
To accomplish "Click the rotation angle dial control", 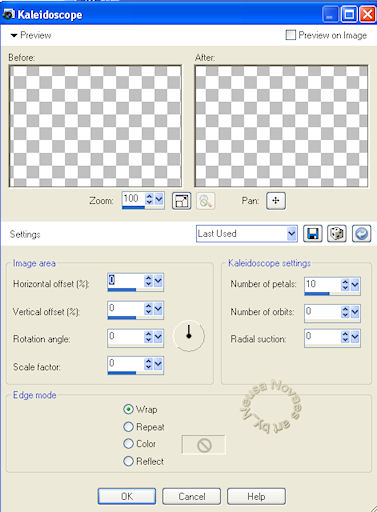I will (x=189, y=336).
